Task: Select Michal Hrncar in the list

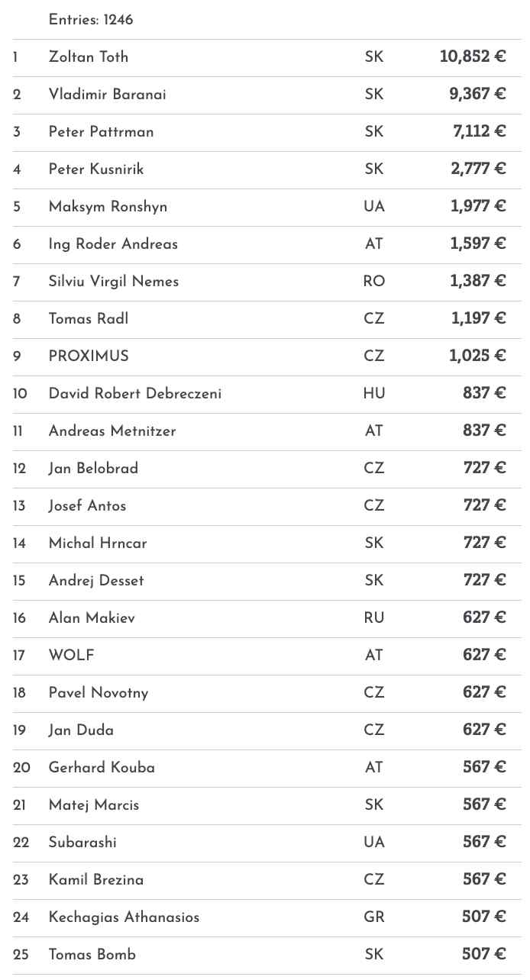Action: [98, 543]
